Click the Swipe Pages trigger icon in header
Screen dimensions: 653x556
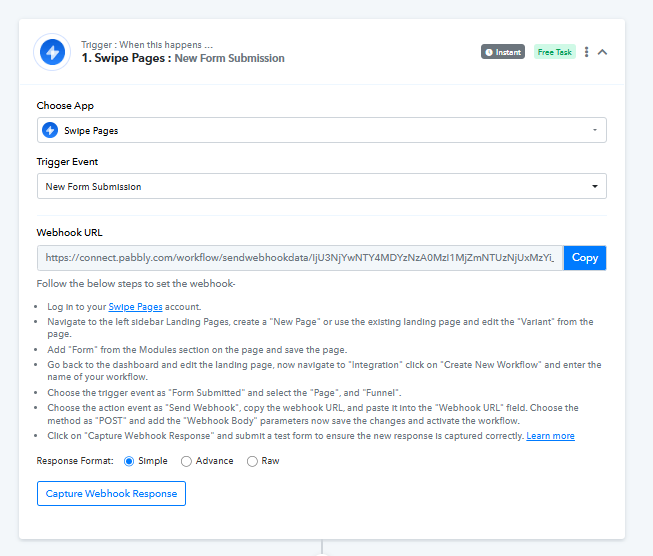[52, 52]
